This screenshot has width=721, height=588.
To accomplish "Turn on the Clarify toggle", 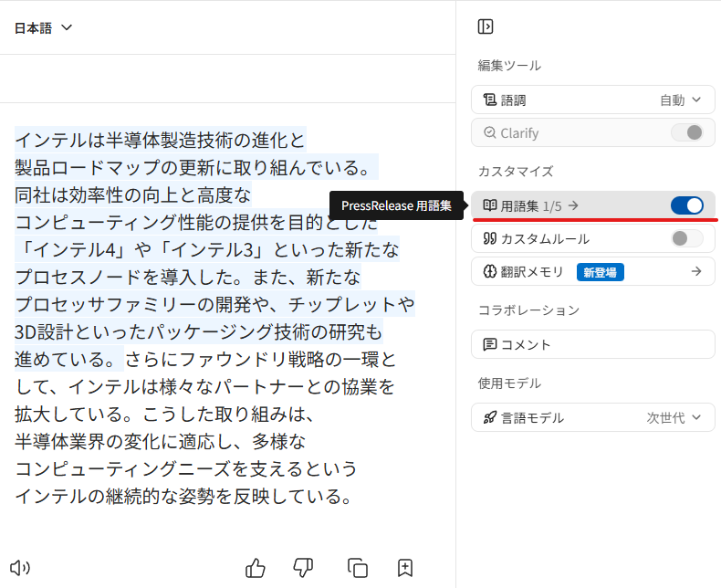I will point(686,132).
